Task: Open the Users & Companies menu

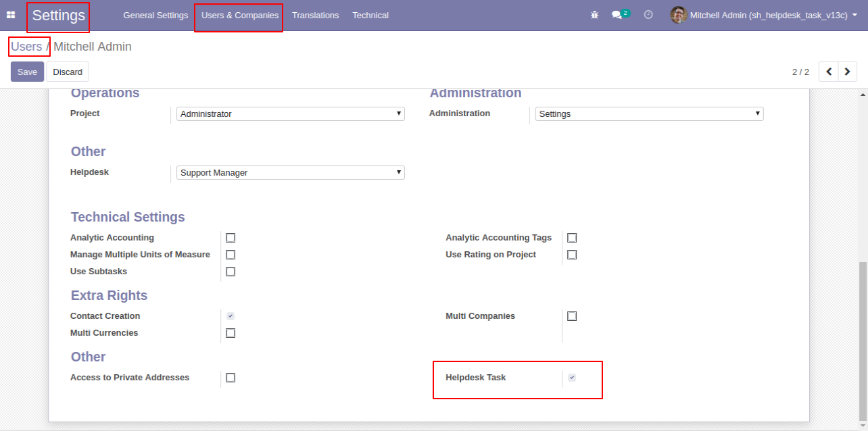Action: pyautogui.click(x=240, y=16)
